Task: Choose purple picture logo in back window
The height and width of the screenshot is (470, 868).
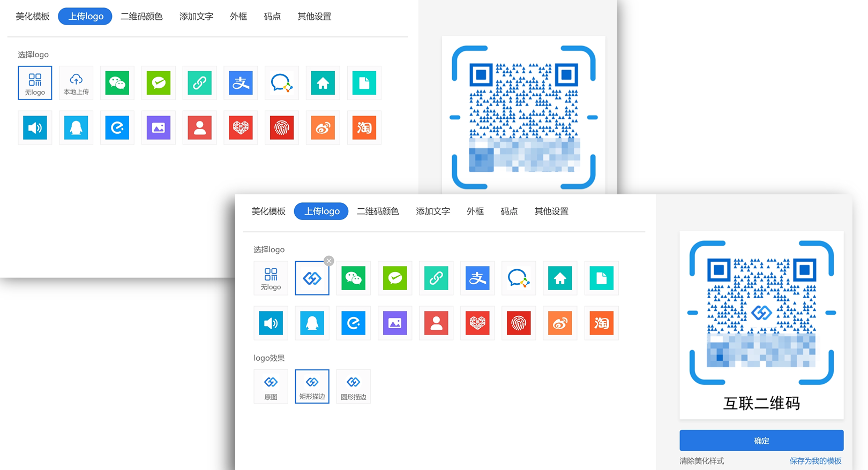Action: [159, 128]
